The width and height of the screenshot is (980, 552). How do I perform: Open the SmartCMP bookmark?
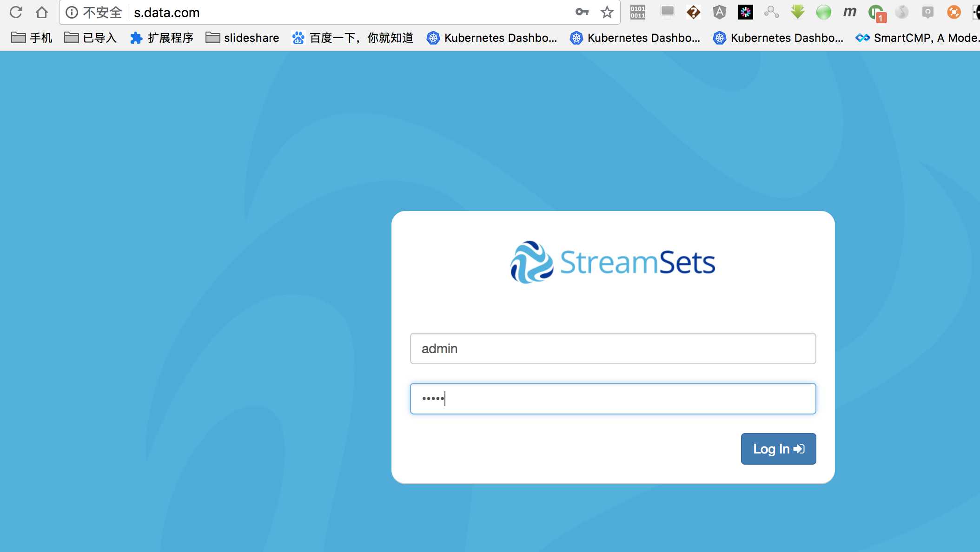pyautogui.click(x=918, y=38)
